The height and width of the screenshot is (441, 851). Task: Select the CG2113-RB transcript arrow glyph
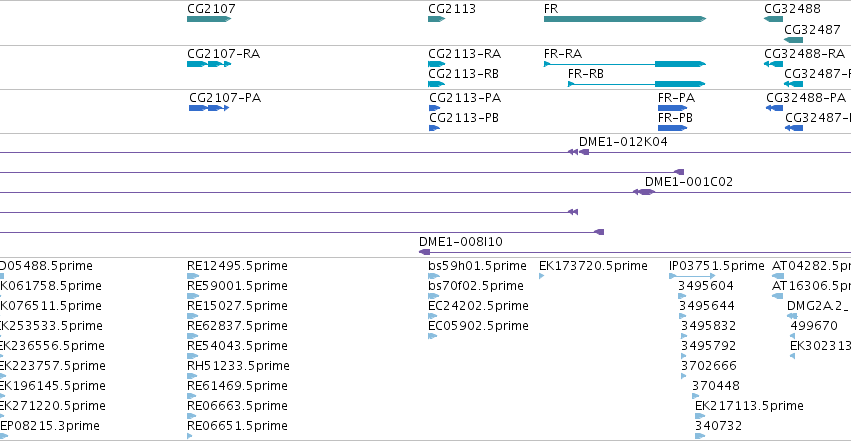pyautogui.click(x=436, y=84)
